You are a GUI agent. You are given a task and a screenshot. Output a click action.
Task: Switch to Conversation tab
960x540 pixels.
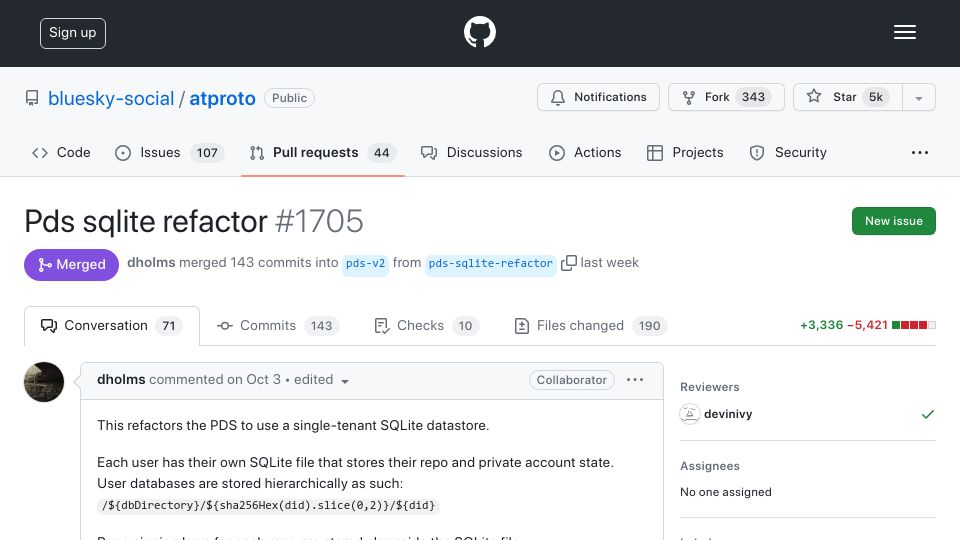tap(111, 326)
